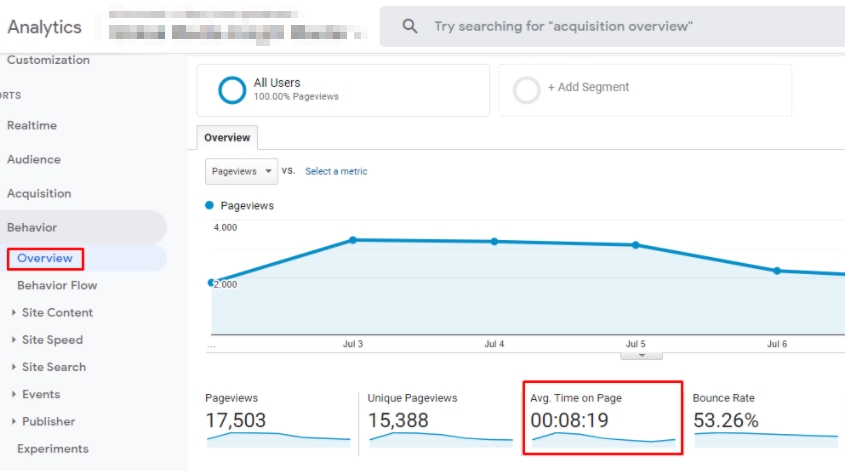This screenshot has width=845, height=471.
Task: Click the Pageviews legend dot
Action: click(x=209, y=205)
